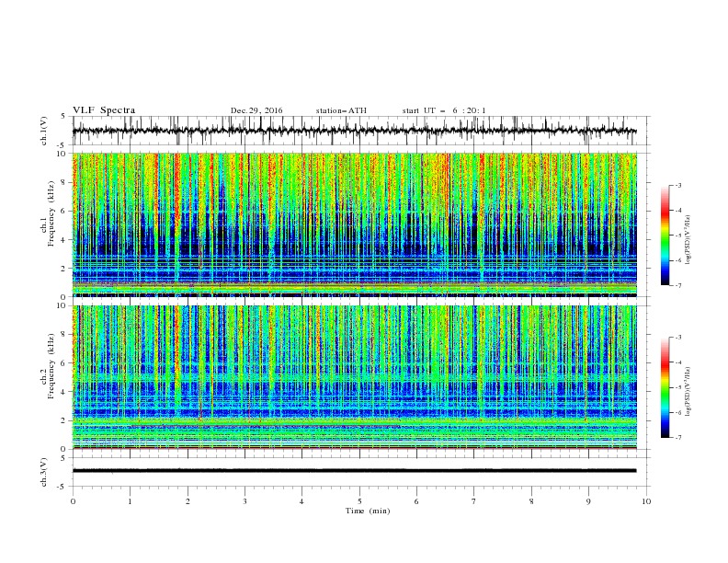Click time axis tick label "5"
This screenshot has width=728, height=563.
pyautogui.click(x=359, y=501)
